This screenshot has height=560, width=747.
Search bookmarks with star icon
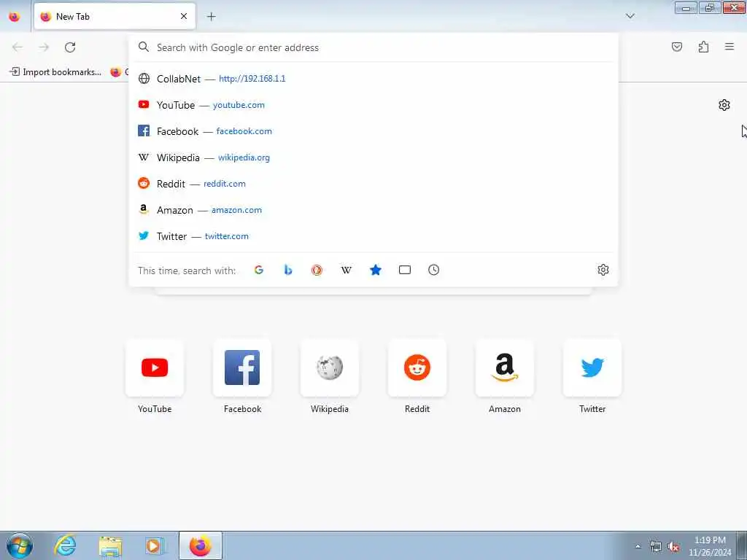point(376,270)
